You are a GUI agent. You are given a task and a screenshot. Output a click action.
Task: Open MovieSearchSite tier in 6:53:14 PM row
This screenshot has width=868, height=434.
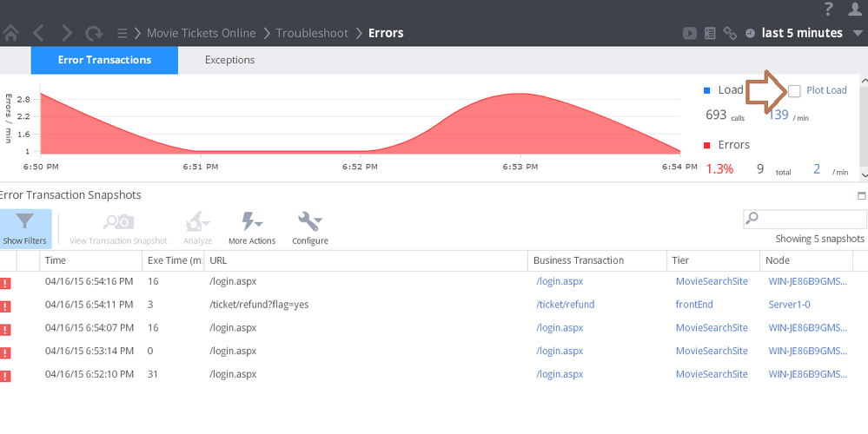click(712, 351)
